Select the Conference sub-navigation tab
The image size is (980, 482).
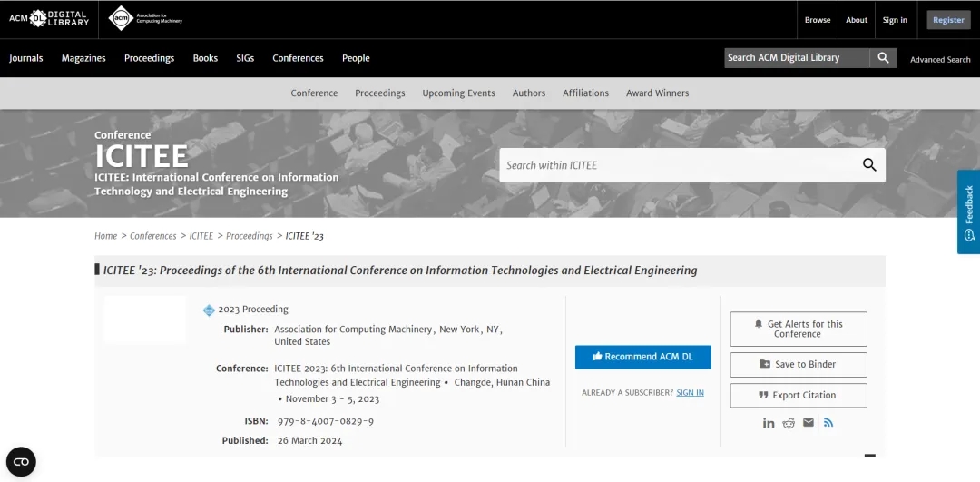[x=314, y=93]
